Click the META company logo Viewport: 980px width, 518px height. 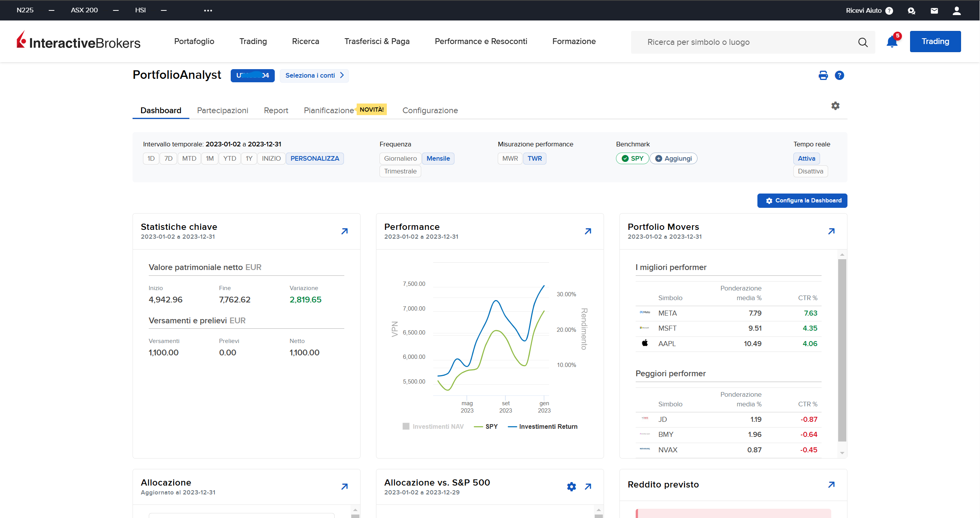pos(645,312)
